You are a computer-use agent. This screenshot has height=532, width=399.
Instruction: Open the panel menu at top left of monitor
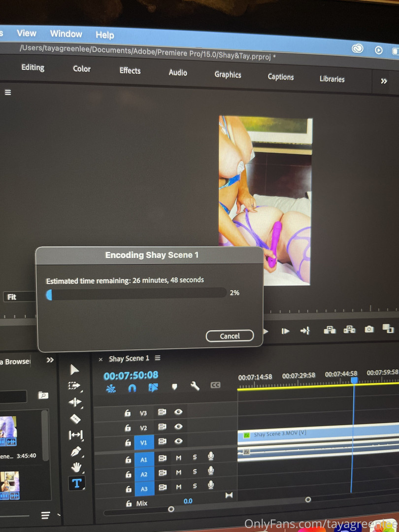(8, 92)
